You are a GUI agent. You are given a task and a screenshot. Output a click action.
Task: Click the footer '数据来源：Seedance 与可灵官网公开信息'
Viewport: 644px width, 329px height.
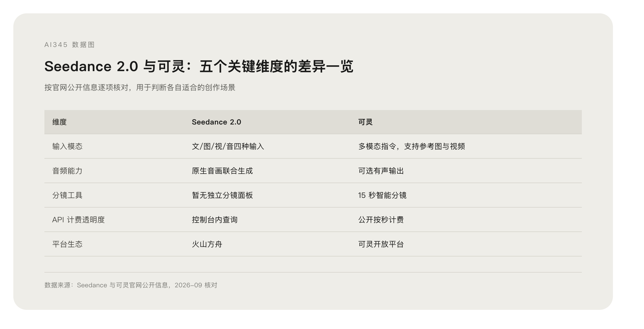click(106, 285)
